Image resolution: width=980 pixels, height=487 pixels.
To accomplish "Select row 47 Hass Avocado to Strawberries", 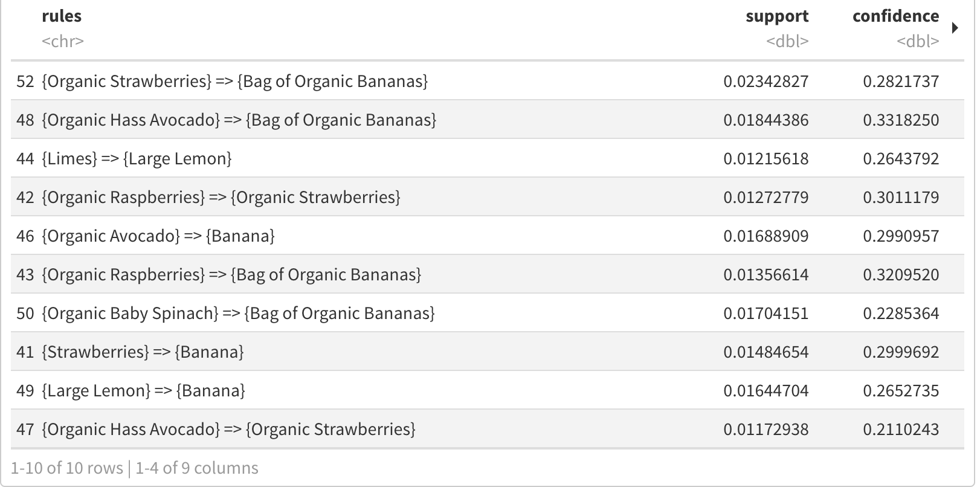I will click(487, 429).
